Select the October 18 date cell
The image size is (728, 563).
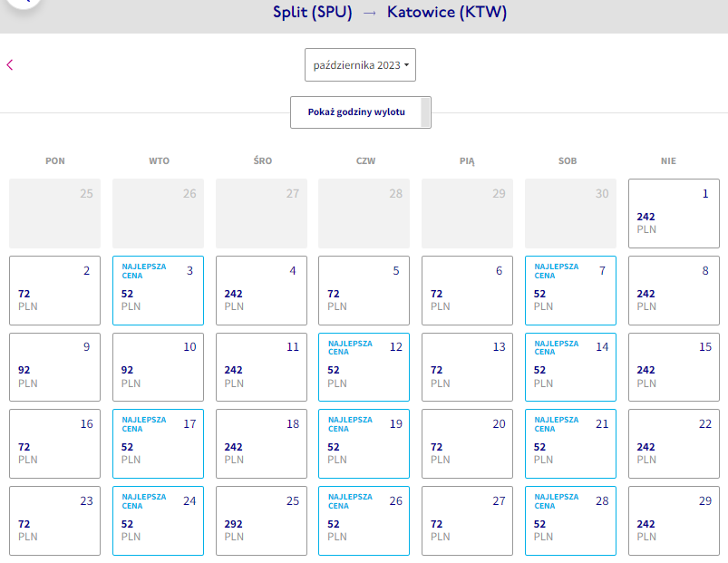tap(261, 443)
